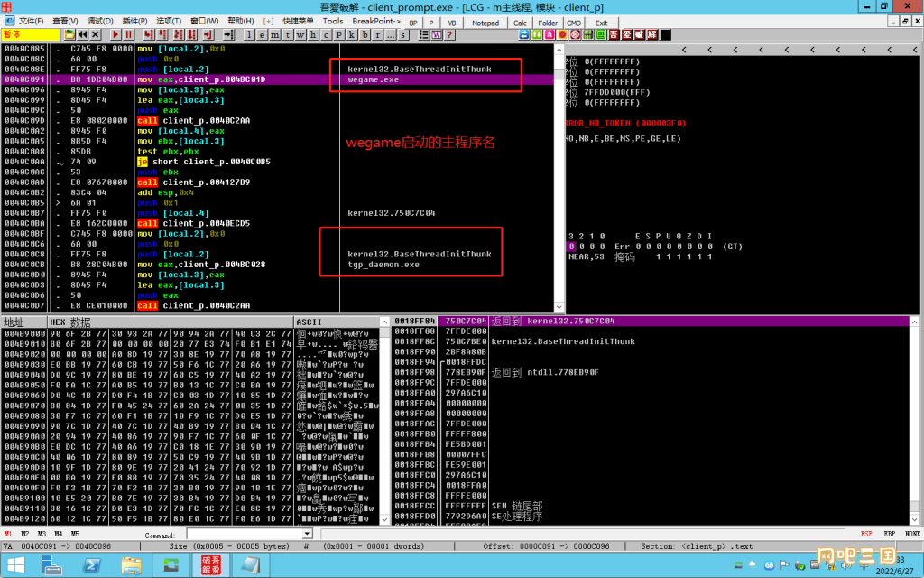Screen dimensions: 924x578
Task: Run the program with the red play icon
Action: (116, 35)
